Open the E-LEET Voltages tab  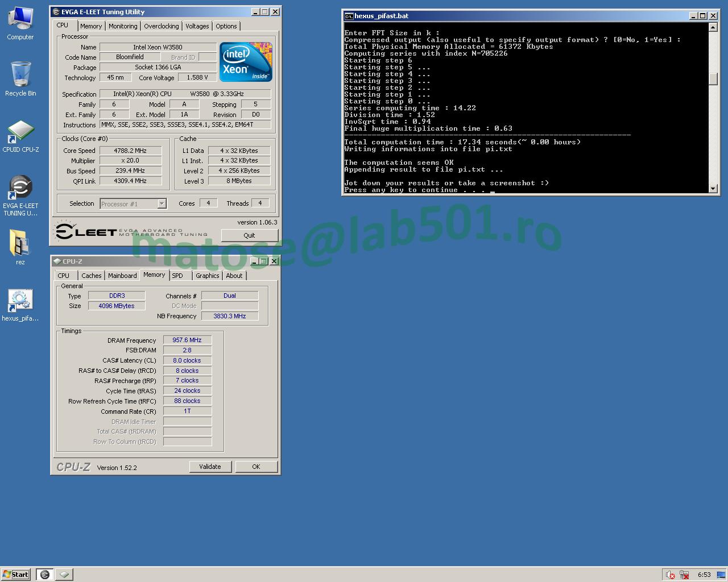[x=197, y=26]
